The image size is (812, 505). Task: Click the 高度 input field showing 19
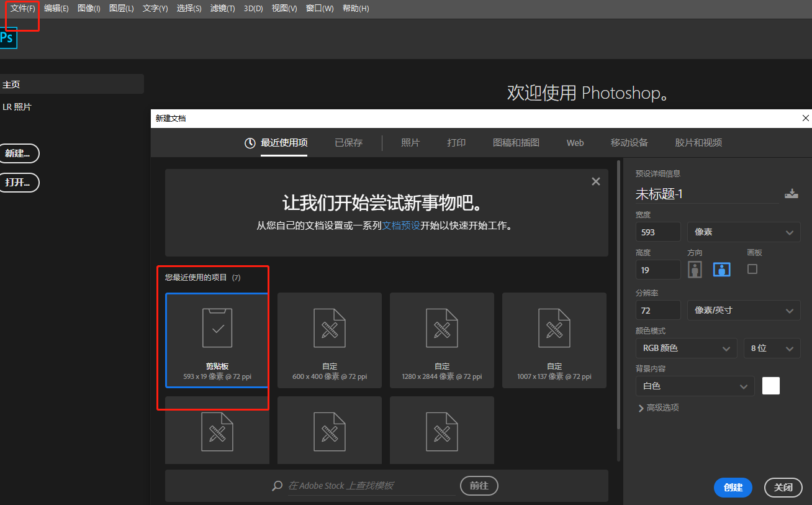658,270
